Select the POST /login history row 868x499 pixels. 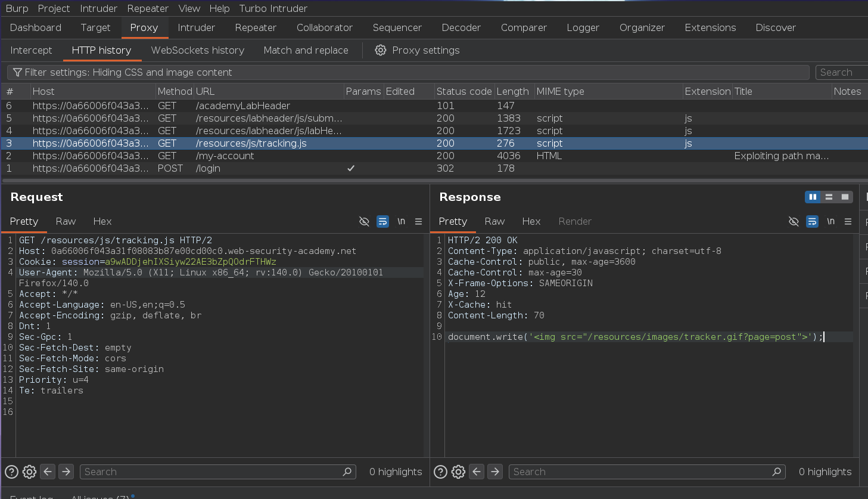point(434,168)
